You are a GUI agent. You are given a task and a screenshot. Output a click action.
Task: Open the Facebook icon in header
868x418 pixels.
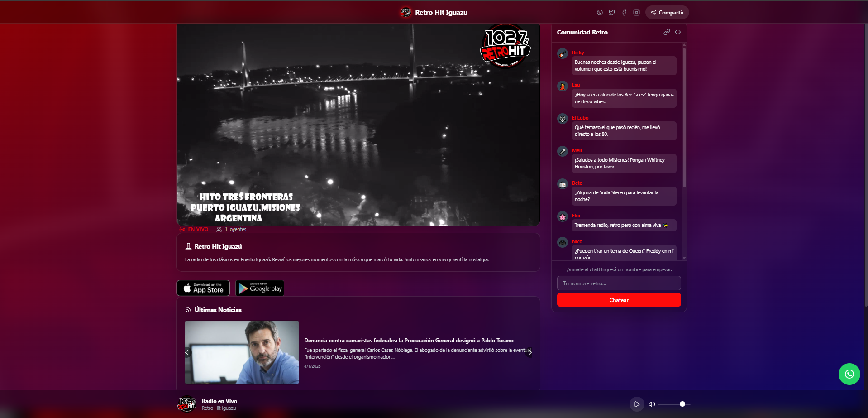point(624,13)
